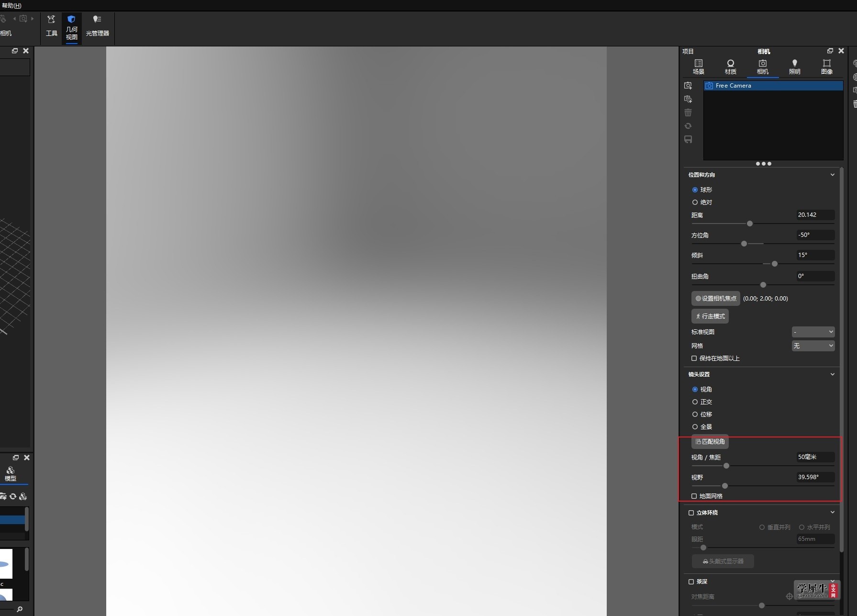Click the 距离 distance value field

point(815,215)
